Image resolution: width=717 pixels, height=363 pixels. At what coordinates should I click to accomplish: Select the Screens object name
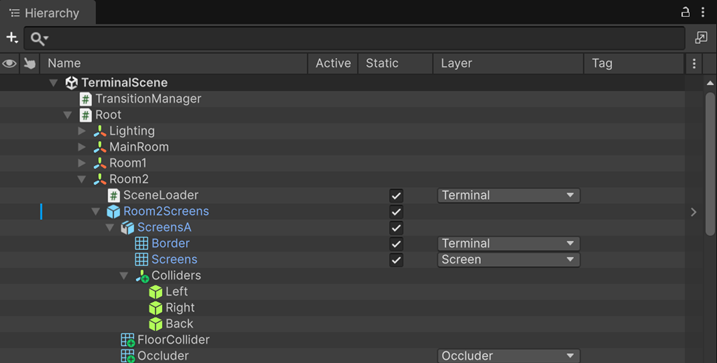coord(174,260)
